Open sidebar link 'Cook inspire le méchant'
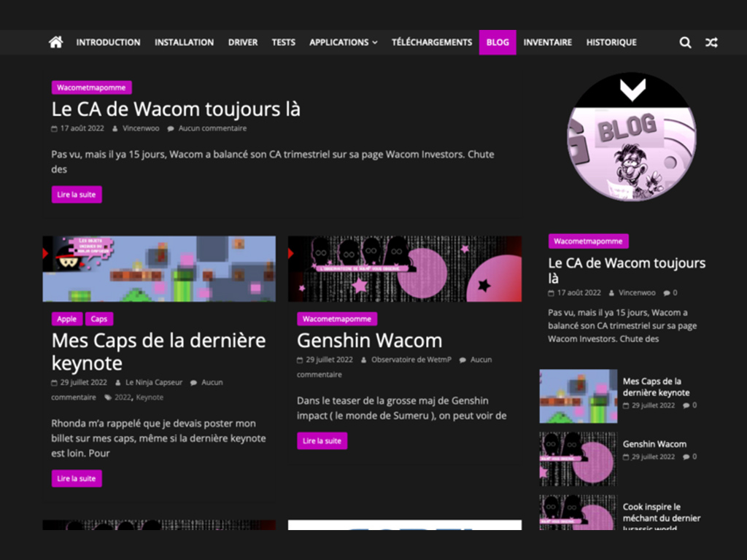 (661, 518)
